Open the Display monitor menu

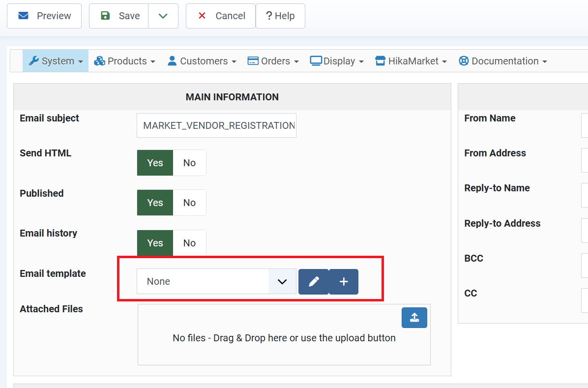point(337,61)
